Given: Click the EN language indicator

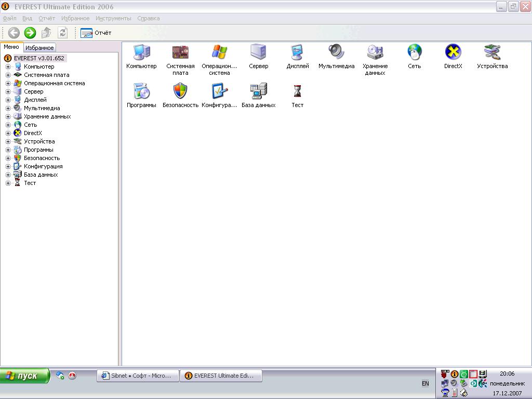Looking at the screenshot, I should 425,383.
